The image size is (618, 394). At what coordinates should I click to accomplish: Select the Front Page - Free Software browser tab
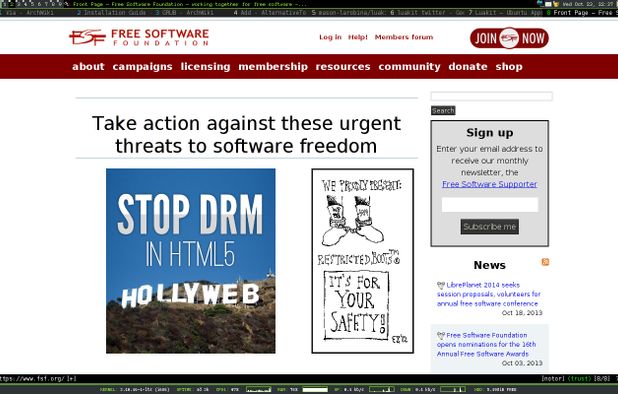pos(582,13)
